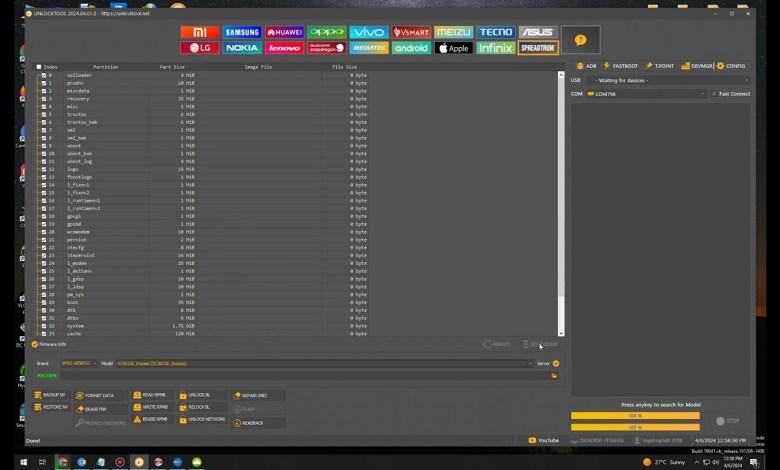Enable the Fast Connect checkbox
The height and width of the screenshot is (470, 780).
point(714,94)
